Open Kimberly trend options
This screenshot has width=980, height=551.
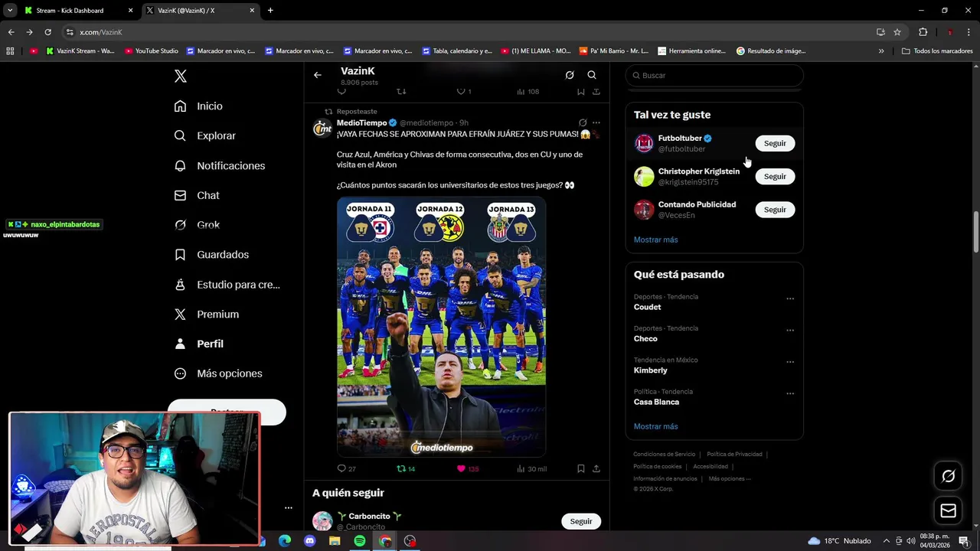tap(790, 362)
